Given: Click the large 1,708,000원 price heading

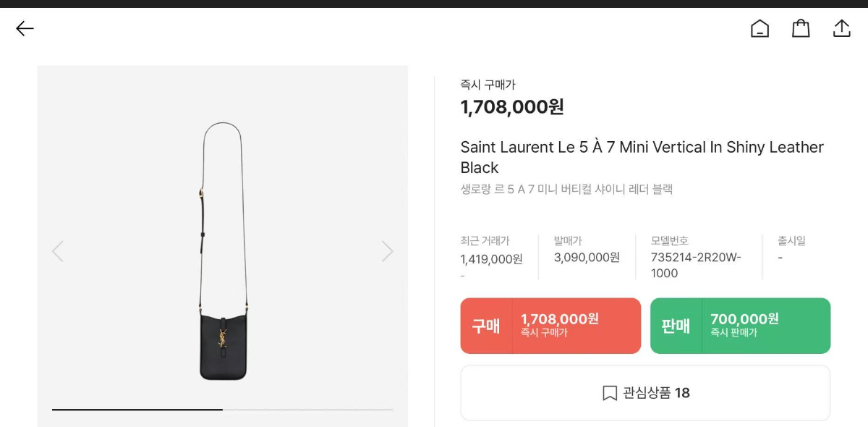Looking at the screenshot, I should click(x=512, y=107).
